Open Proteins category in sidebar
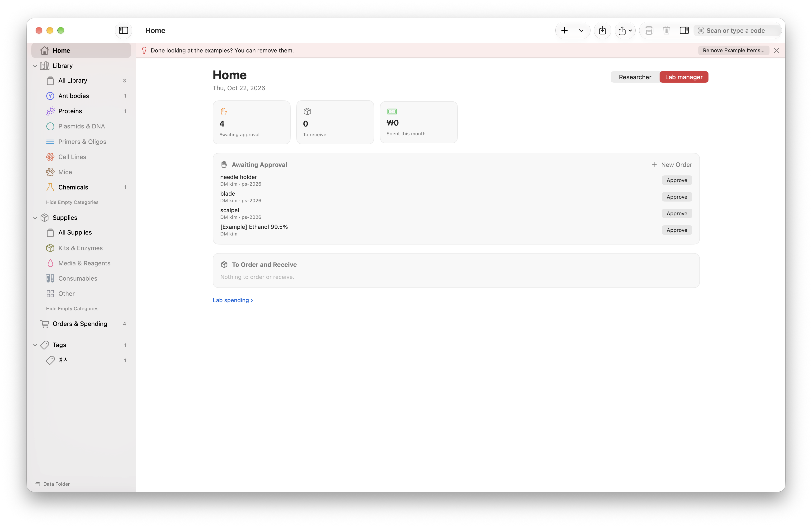This screenshot has width=812, height=527. point(81,111)
